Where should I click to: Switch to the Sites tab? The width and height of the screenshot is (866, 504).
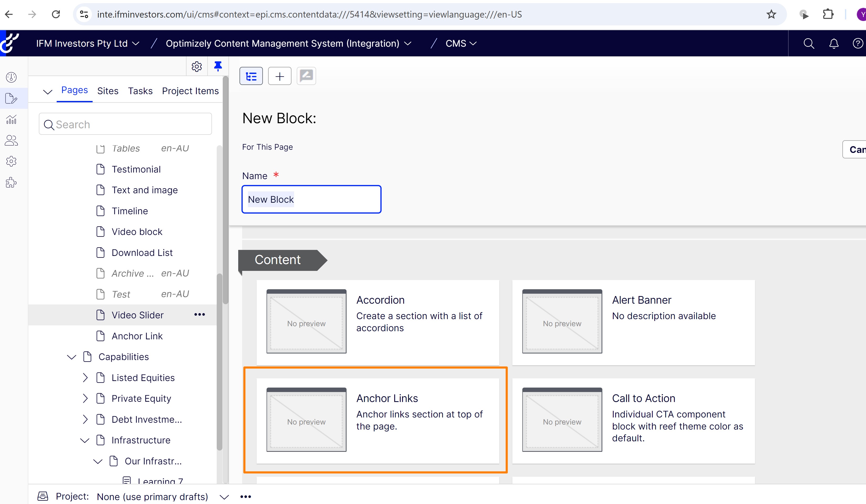108,91
